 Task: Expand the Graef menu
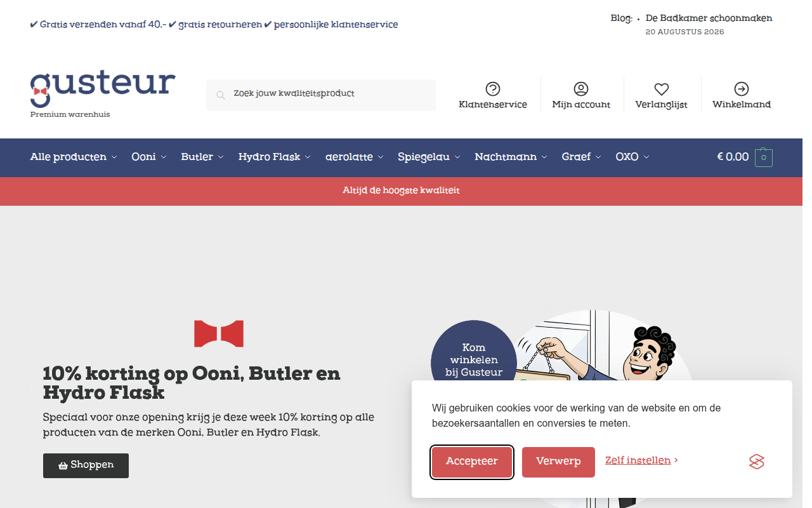pos(582,157)
